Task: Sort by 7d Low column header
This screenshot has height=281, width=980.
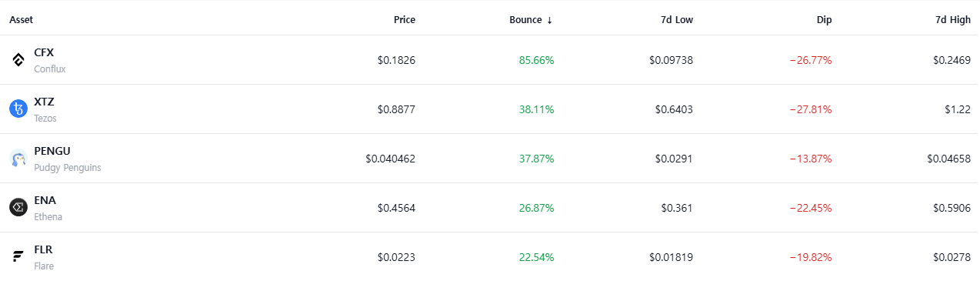Action: point(677,20)
